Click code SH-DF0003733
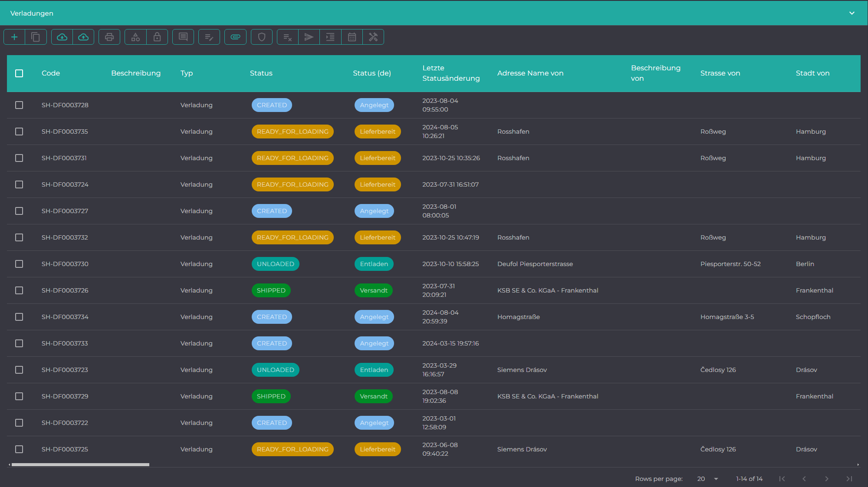Screen dimensions: 868x487 tap(65, 343)
